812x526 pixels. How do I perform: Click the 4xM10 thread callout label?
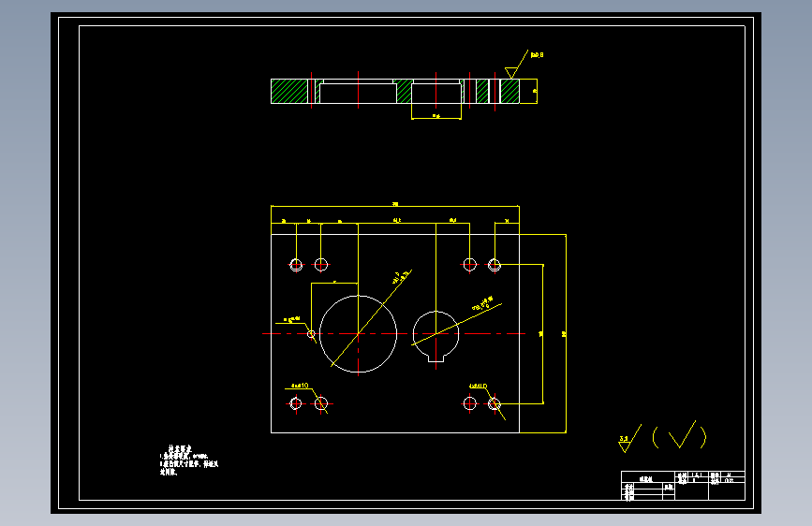tap(478, 387)
